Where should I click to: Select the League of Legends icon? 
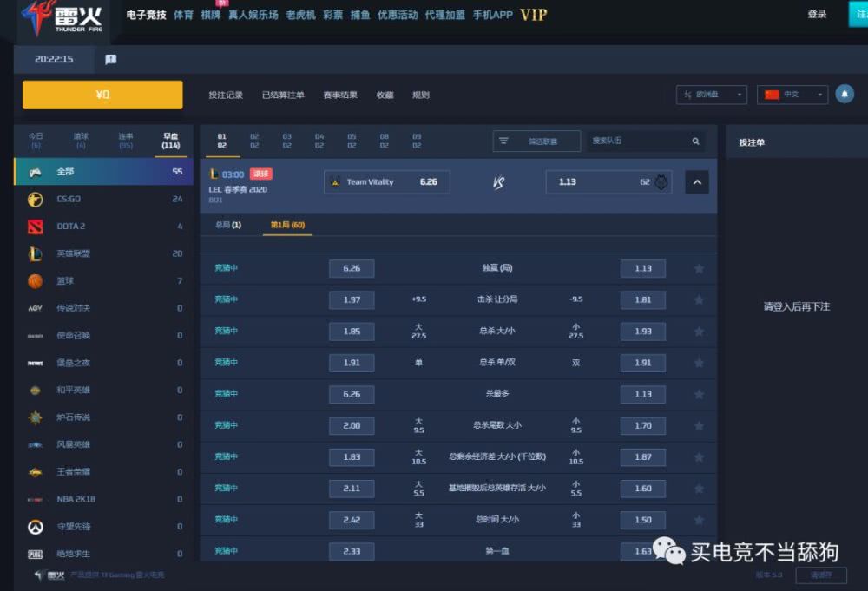[36, 253]
